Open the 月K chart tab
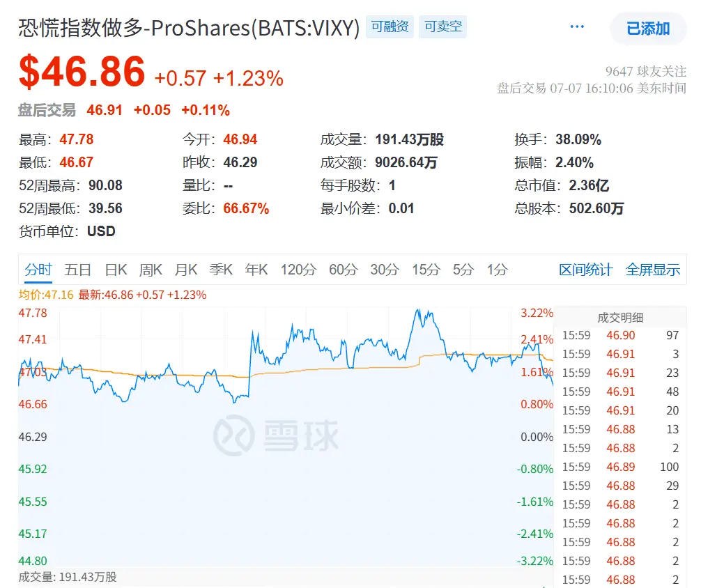 tap(186, 270)
